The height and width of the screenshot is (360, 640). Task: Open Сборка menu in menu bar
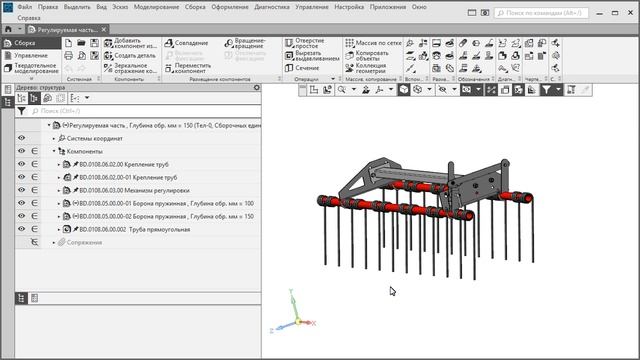click(195, 7)
